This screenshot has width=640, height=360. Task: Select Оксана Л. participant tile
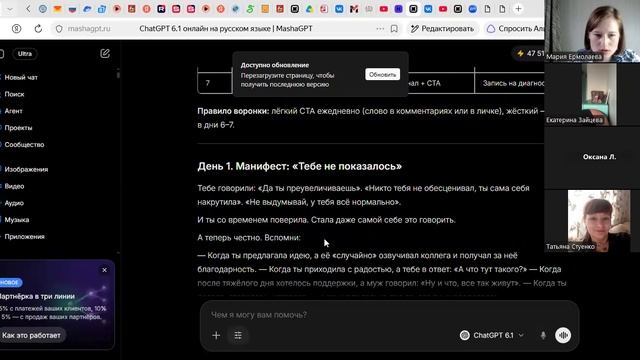[592, 158]
